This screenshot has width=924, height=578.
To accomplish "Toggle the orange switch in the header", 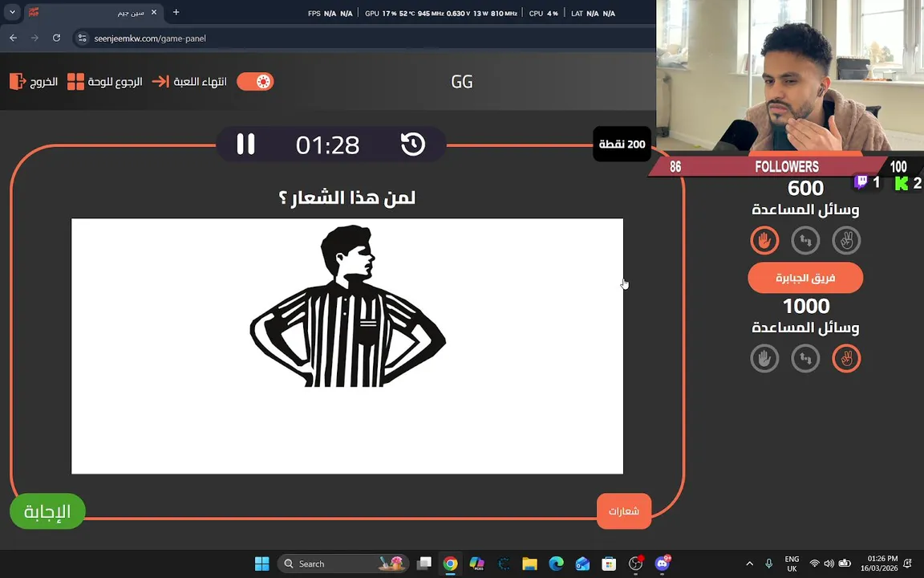I will [x=255, y=81].
